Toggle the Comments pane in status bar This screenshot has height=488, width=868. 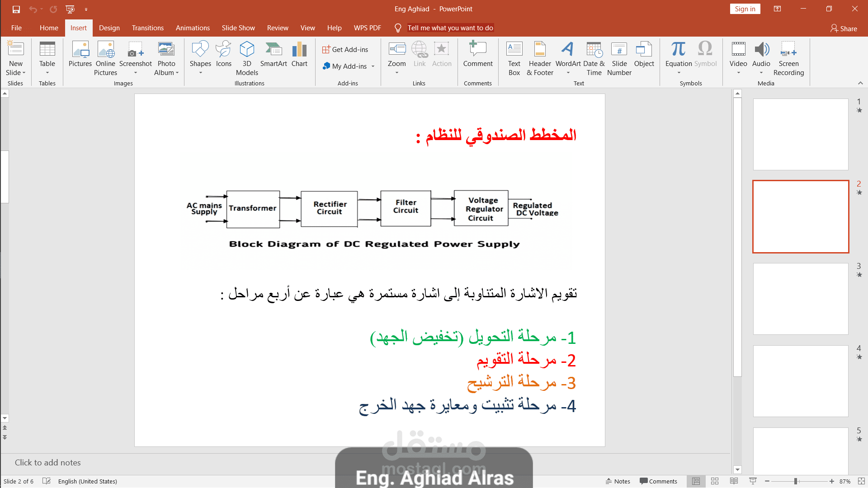click(x=658, y=481)
